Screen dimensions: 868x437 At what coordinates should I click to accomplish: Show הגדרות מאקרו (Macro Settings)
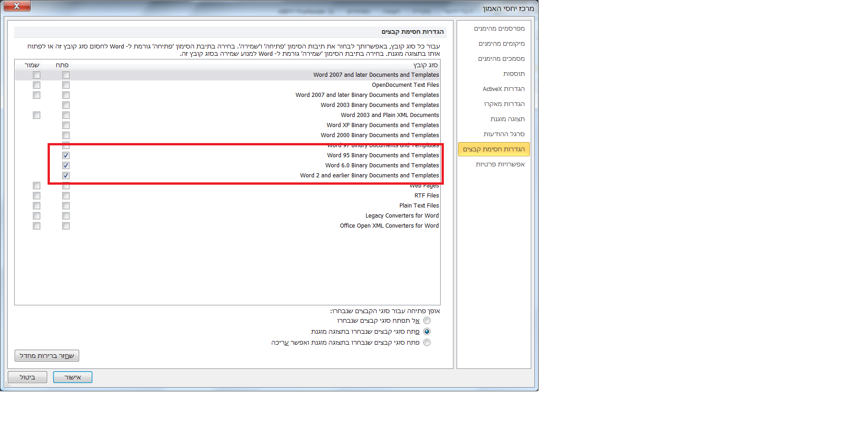click(504, 104)
